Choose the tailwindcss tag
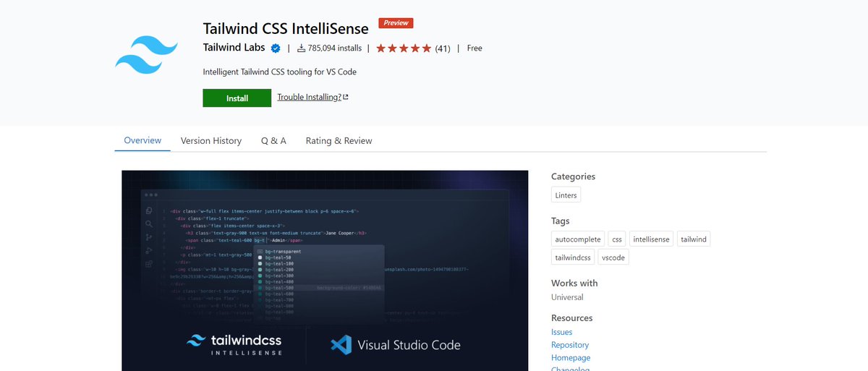868x371 pixels. [573, 257]
